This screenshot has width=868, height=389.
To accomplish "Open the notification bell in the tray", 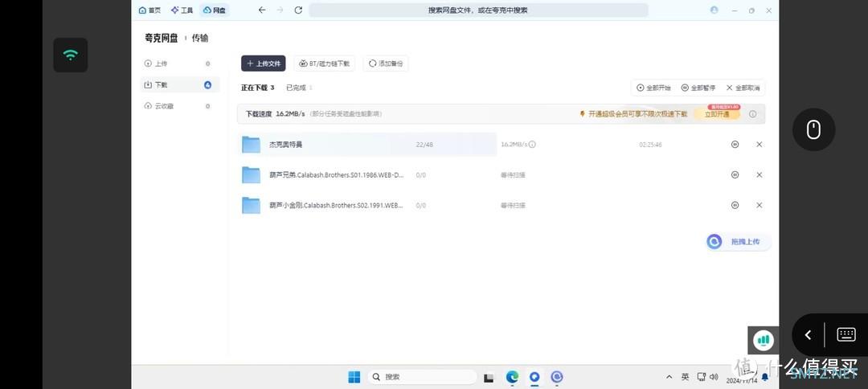I will coord(765,377).
